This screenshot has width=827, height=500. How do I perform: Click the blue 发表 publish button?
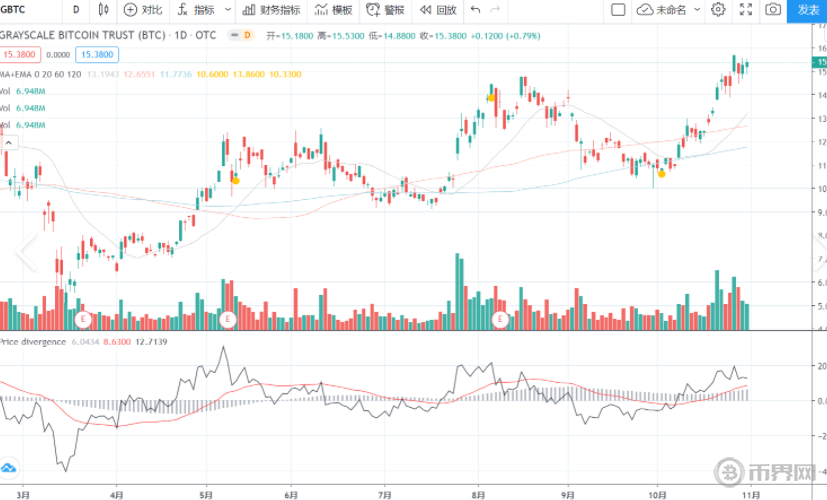coord(808,10)
